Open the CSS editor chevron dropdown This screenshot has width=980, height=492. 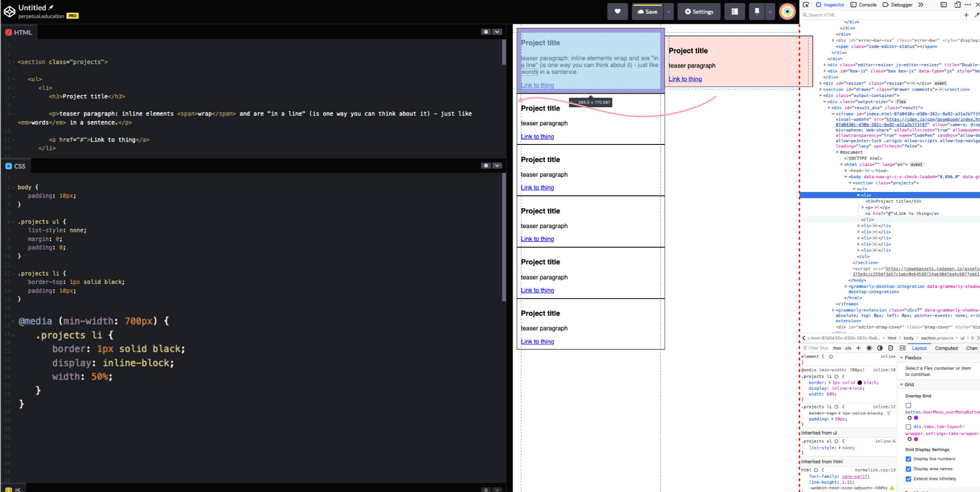click(x=497, y=165)
